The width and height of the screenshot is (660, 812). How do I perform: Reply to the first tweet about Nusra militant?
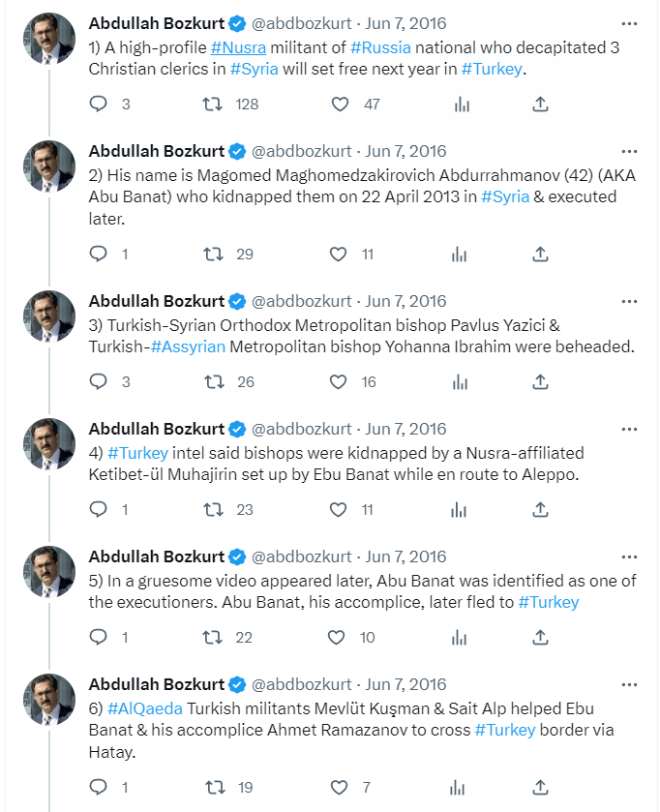98,104
